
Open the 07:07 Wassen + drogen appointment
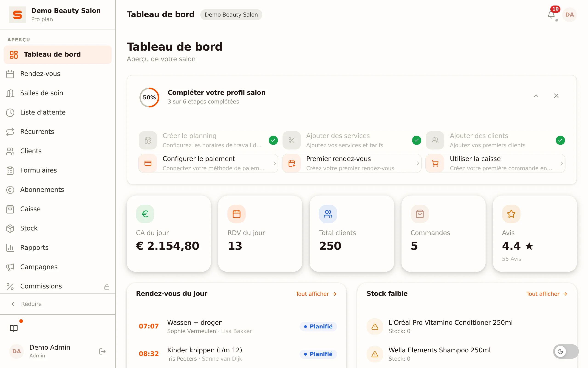coord(236,326)
